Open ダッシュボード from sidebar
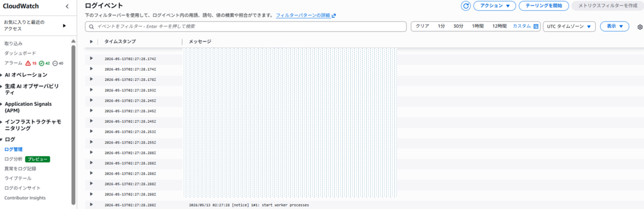This screenshot has width=644, height=209. tap(20, 54)
